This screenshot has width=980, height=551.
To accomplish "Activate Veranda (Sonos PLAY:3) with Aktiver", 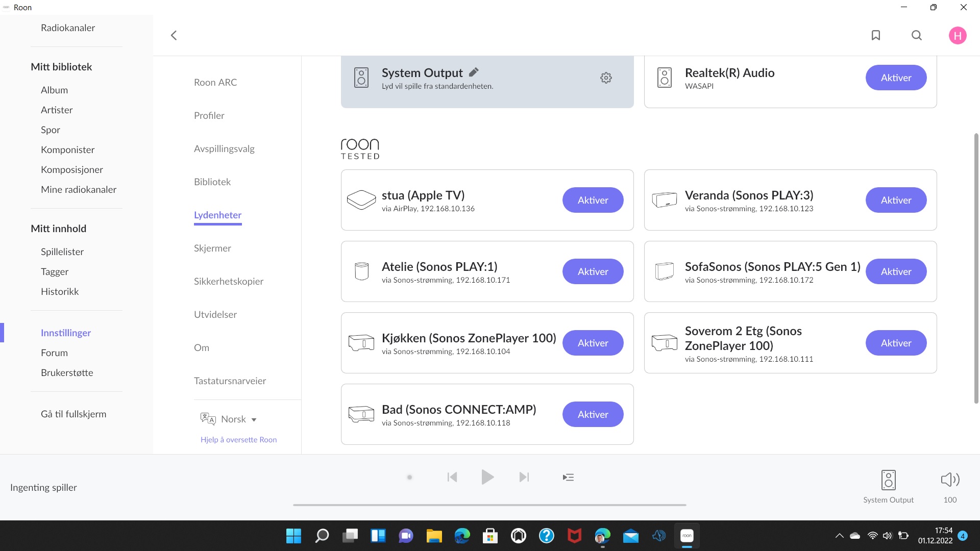I will (x=896, y=200).
